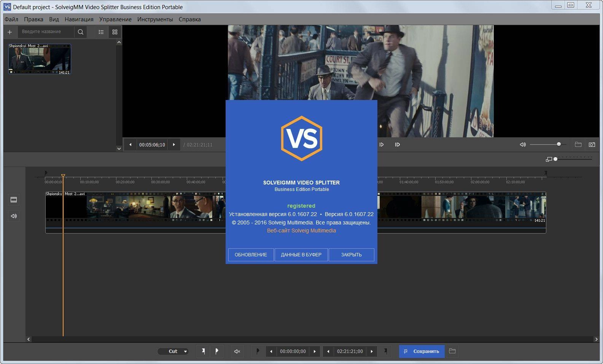This screenshot has width=603, height=364.
Task: Open the Навигация menu
Action: (x=79, y=19)
